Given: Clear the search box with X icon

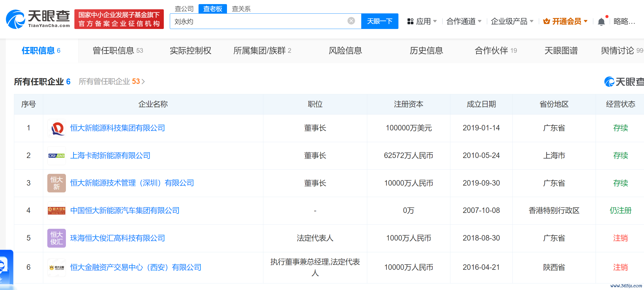Looking at the screenshot, I should pos(351,21).
